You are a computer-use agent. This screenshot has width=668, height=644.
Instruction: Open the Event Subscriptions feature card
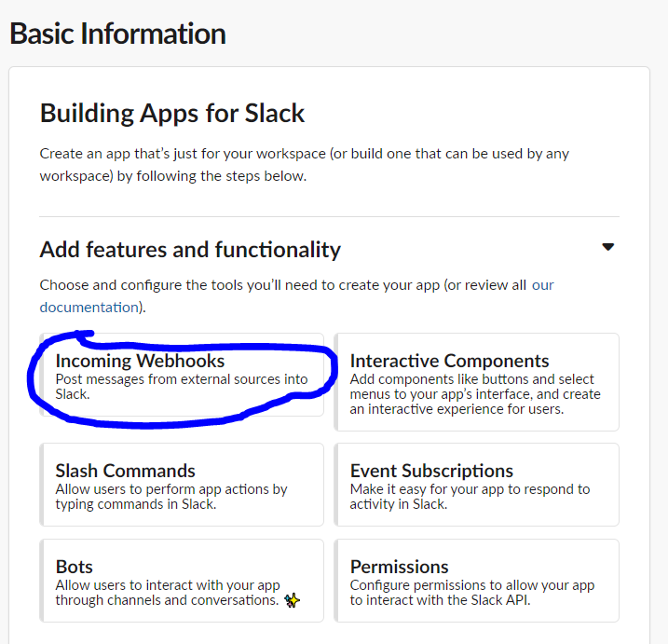(x=476, y=485)
